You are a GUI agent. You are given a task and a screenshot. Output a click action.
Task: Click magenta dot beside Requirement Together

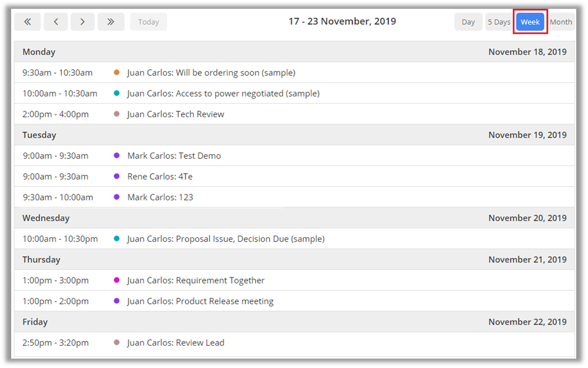tap(117, 280)
